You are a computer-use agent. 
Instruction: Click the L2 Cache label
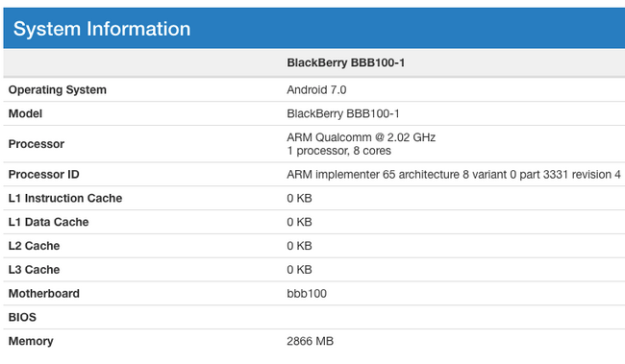click(x=34, y=246)
